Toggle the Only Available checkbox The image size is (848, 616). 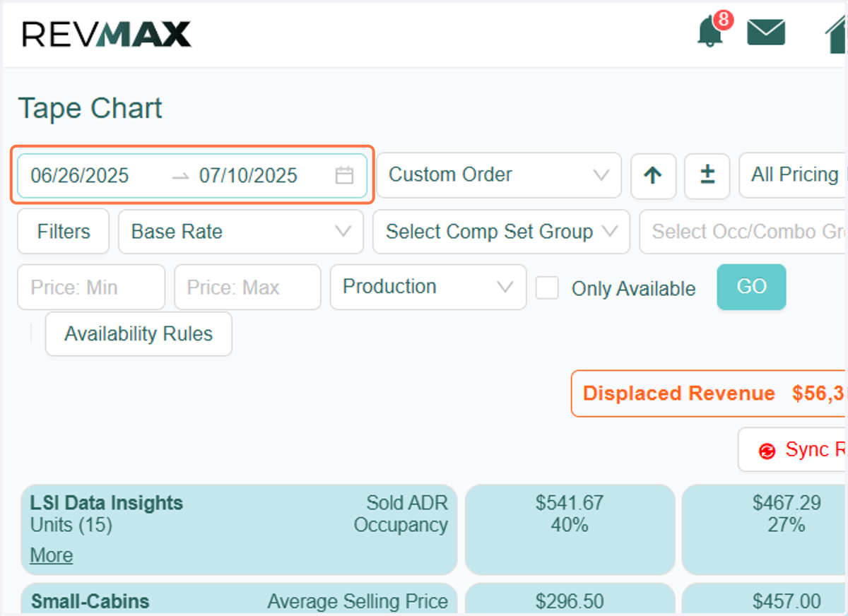tap(547, 288)
